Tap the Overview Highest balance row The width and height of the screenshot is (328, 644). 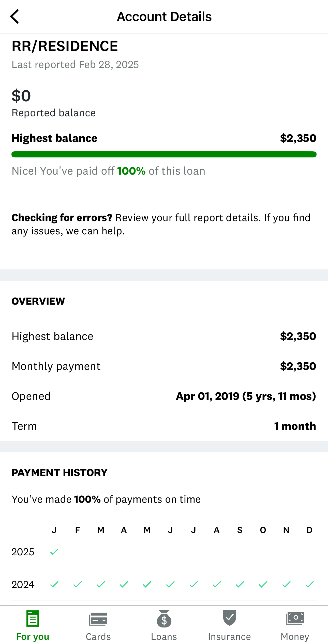[x=164, y=336]
